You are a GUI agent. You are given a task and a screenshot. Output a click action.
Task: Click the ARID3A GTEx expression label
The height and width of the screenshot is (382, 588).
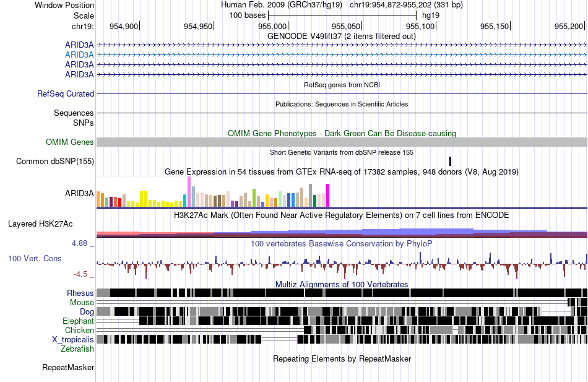[x=79, y=193]
